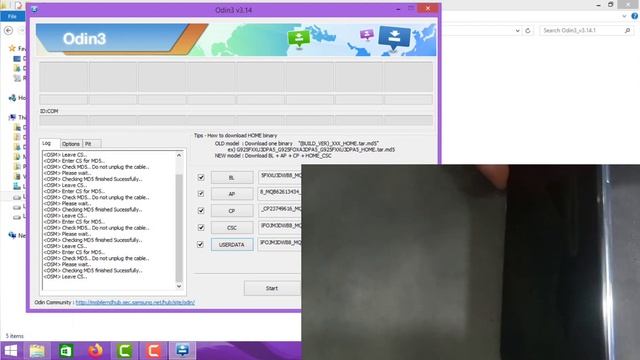This screenshot has width=640, height=360.
Task: Select the Odin3 taskbar icon
Action: (182, 351)
